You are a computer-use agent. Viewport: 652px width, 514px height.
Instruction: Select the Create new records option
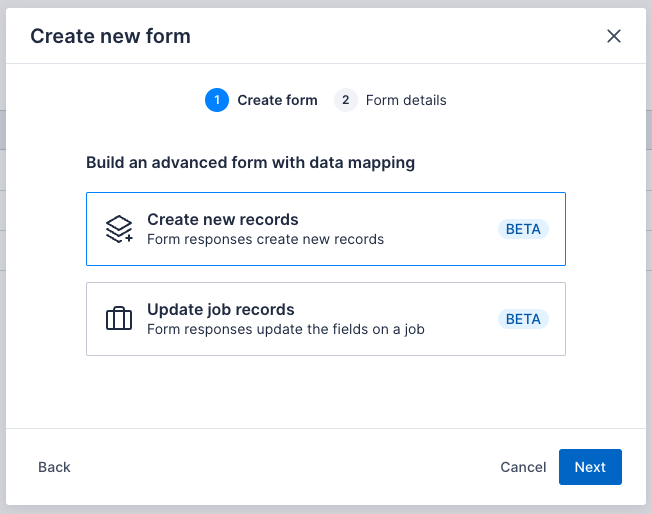click(x=326, y=229)
